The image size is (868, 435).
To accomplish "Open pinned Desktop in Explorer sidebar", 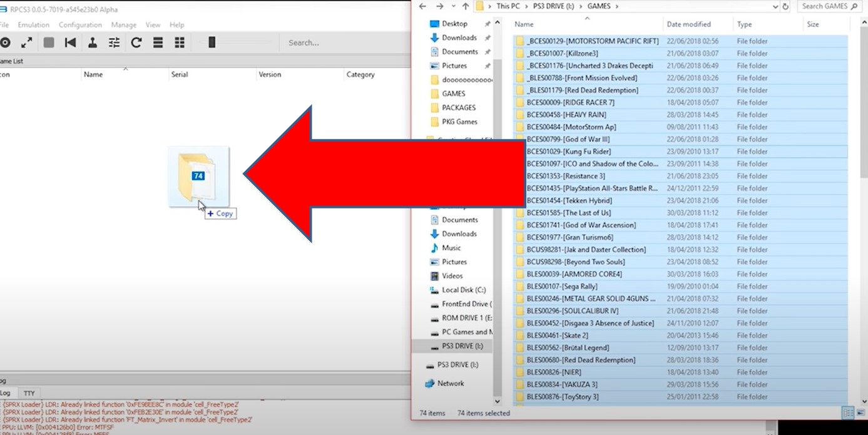I will pos(454,24).
